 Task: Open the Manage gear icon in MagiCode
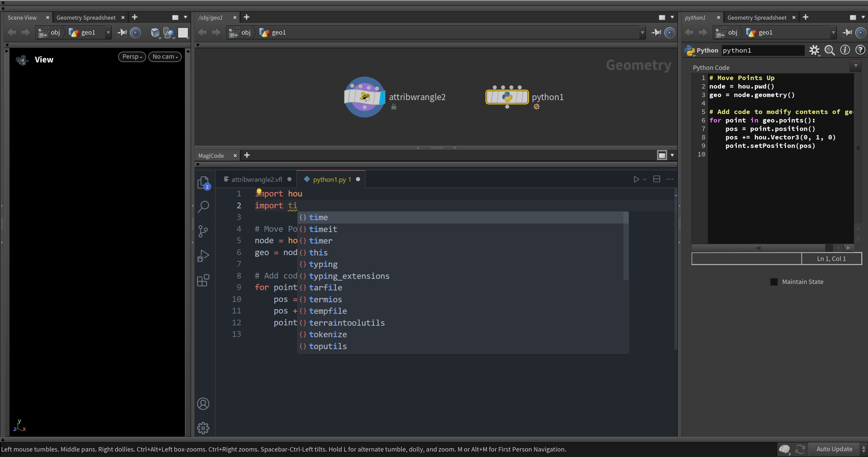point(203,428)
